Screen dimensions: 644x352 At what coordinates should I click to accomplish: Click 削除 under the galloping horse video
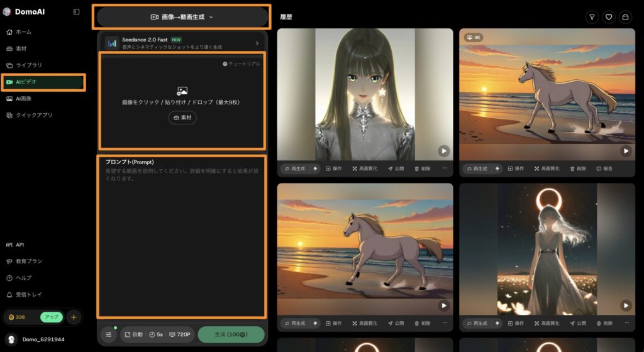tap(422, 323)
